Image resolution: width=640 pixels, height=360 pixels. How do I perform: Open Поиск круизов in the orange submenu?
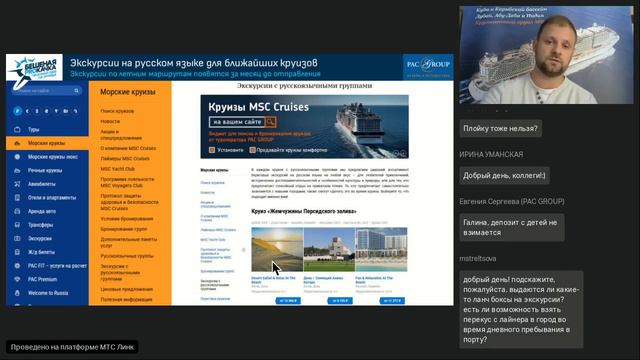pyautogui.click(x=117, y=111)
